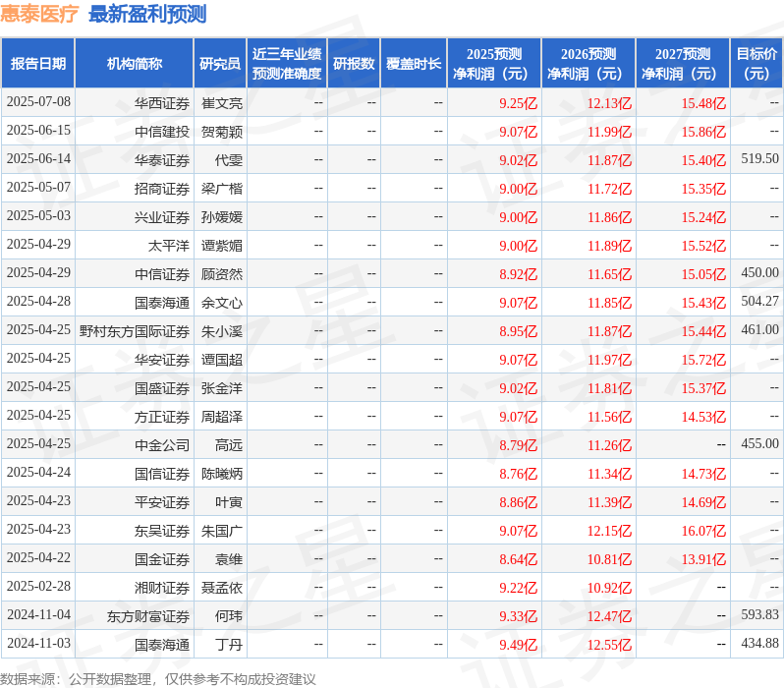Click the 覆盖时长 column header
Viewport: 784px width, 688px height.
(414, 64)
